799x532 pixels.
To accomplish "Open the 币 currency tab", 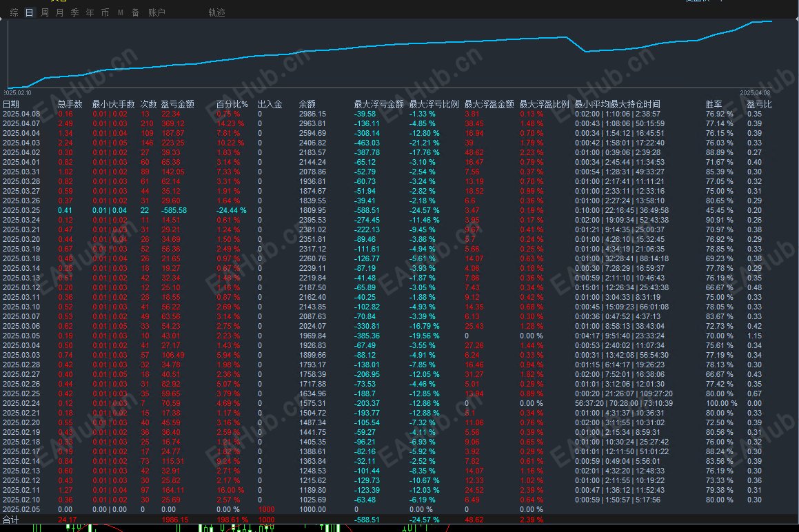I will [105, 12].
